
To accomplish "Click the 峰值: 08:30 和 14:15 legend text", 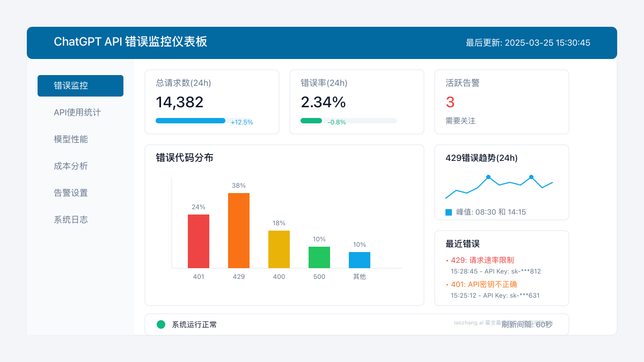I will point(491,212).
